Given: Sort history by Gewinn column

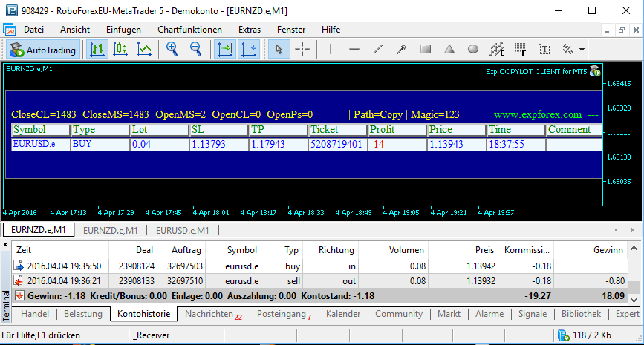Looking at the screenshot, I should point(589,250).
